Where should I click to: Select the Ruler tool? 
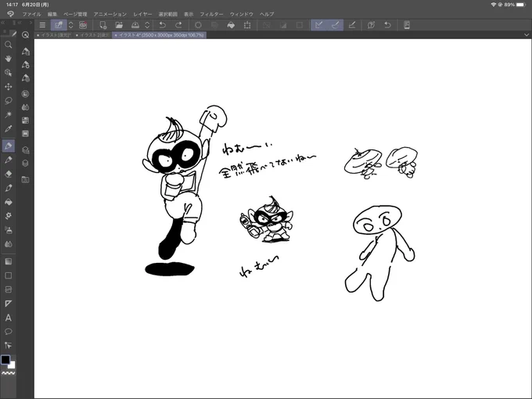[9, 304]
